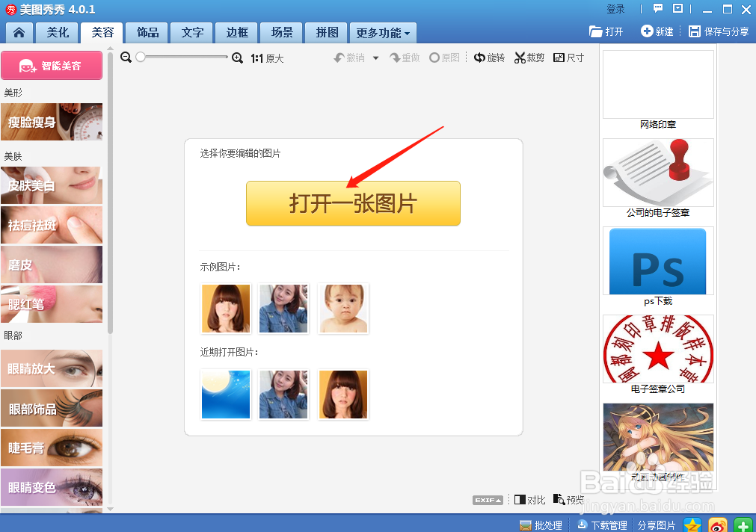Open the sample photo of brown-haired girl
Screen dimensions: 756x532
click(226, 309)
